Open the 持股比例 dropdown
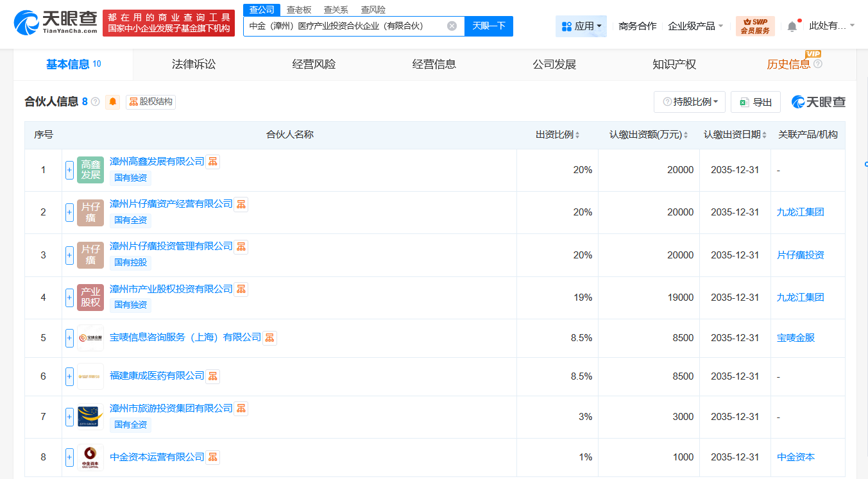This screenshot has width=868, height=479. 689,101
